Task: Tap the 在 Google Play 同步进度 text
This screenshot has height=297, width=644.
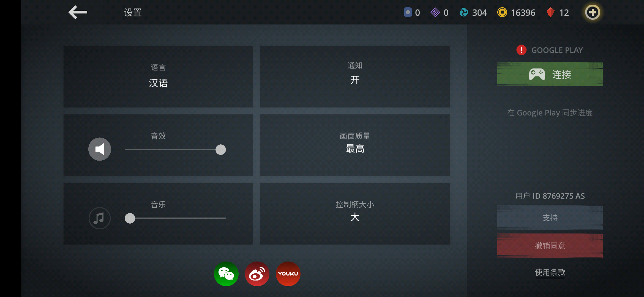Action: tap(550, 113)
